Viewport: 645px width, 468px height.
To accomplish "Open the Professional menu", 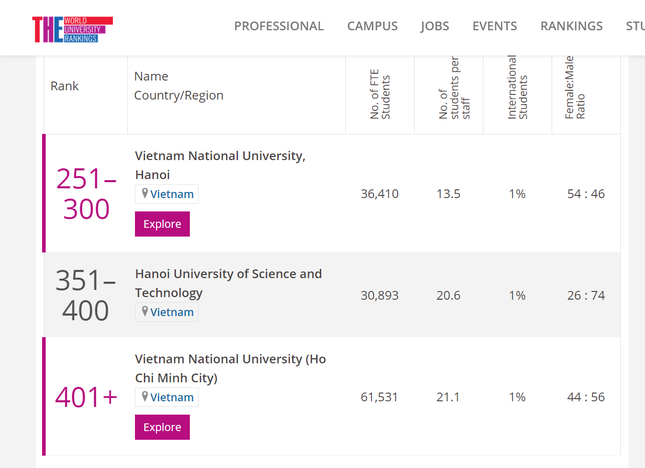I will point(279,26).
